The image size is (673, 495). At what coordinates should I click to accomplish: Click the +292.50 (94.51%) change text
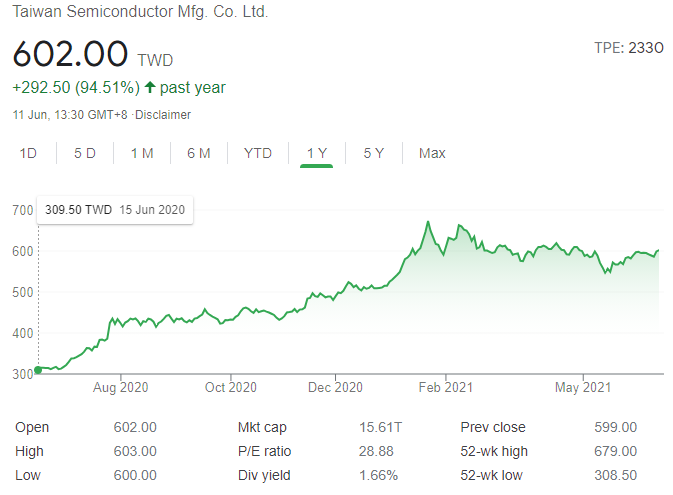[x=76, y=88]
